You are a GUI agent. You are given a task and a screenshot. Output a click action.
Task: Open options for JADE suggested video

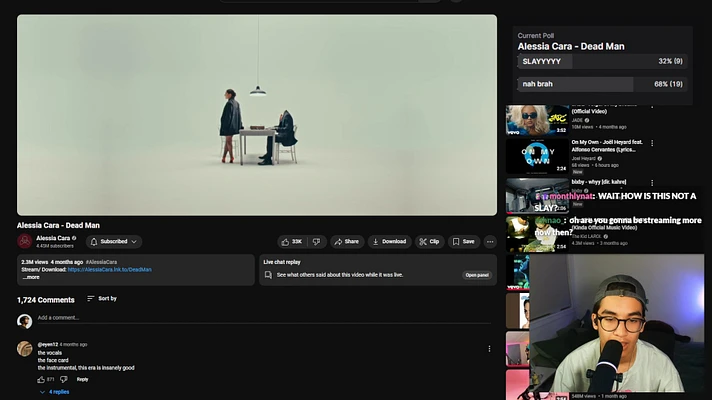pyautogui.click(x=652, y=107)
